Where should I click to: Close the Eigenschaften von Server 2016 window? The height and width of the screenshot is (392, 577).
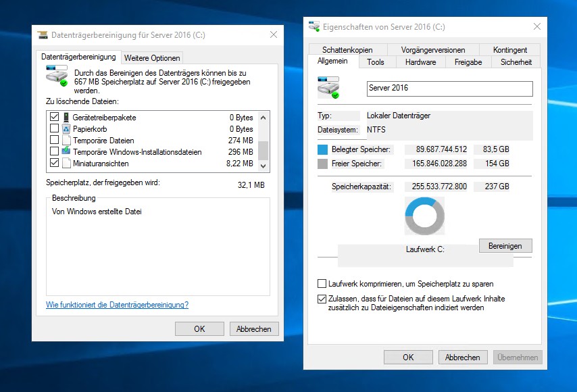coord(537,26)
